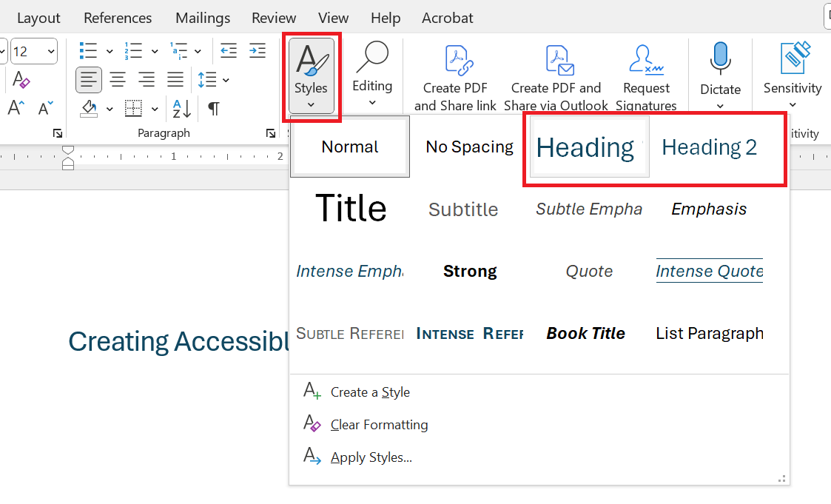Open the Help tab
Viewport: 831px width, 504px height.
click(x=386, y=18)
